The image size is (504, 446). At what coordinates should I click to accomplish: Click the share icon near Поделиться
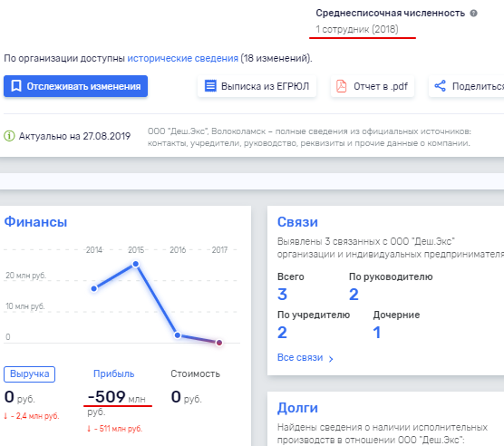[x=440, y=86]
